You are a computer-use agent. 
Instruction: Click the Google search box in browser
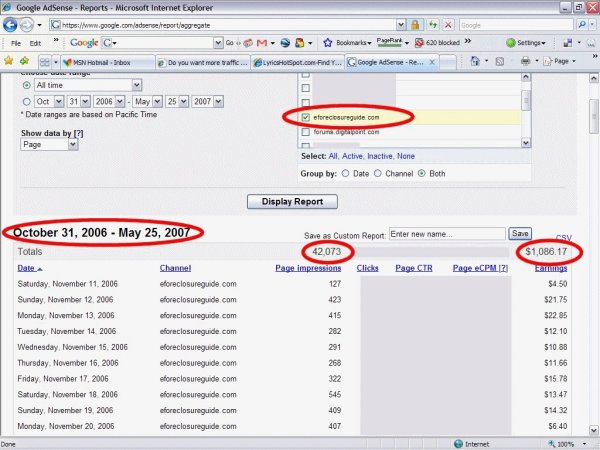(x=516, y=25)
